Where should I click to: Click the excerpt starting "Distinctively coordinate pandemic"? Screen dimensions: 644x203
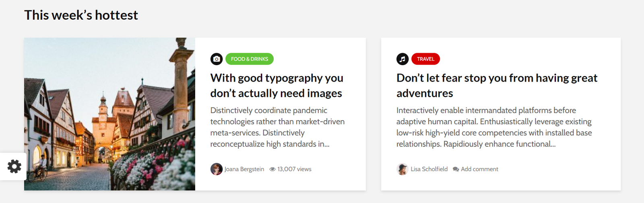(x=277, y=127)
